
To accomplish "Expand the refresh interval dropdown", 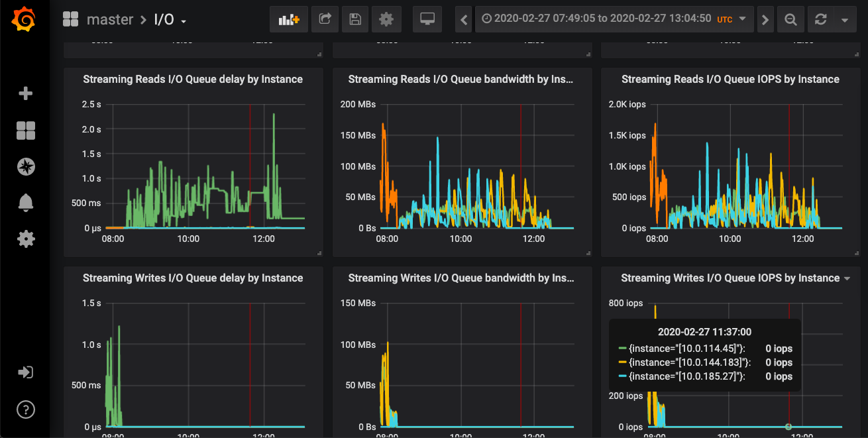I will (x=845, y=19).
